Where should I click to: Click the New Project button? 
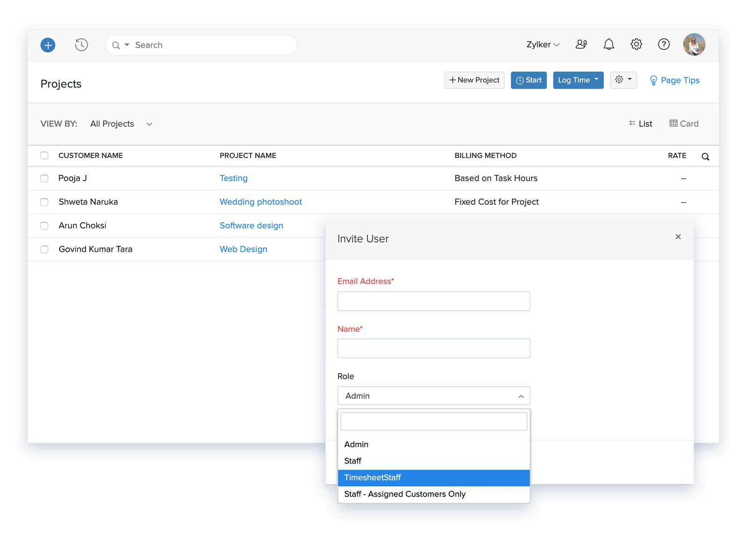pos(474,80)
